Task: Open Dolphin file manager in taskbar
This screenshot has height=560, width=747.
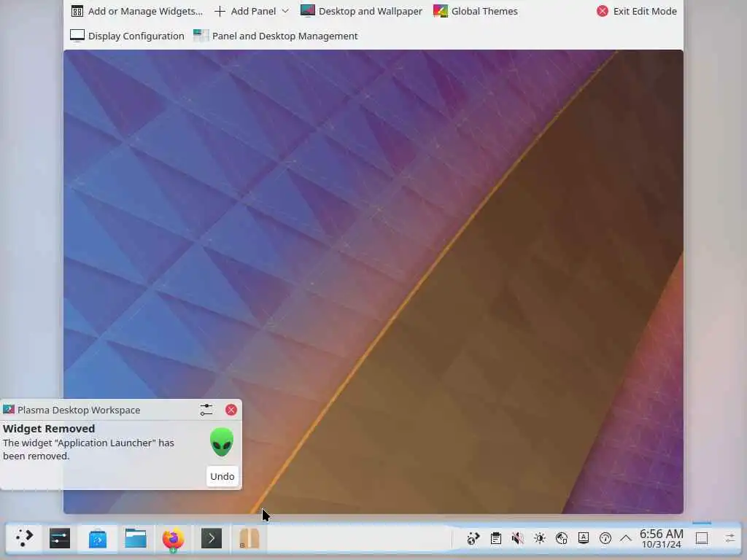Action: pos(136,539)
